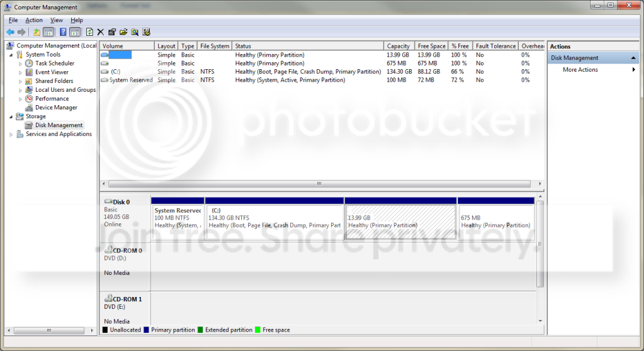
Task: Open the View menu
Action: pos(56,20)
